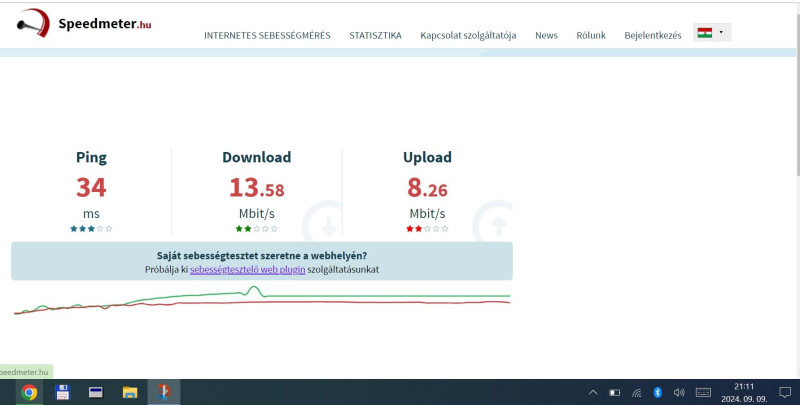Click the Download heading label

point(257,157)
